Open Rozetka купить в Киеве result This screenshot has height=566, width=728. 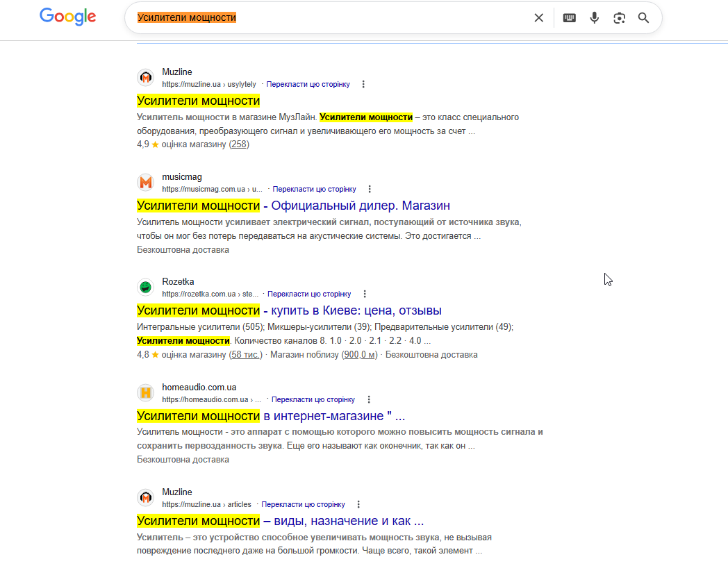pos(289,310)
